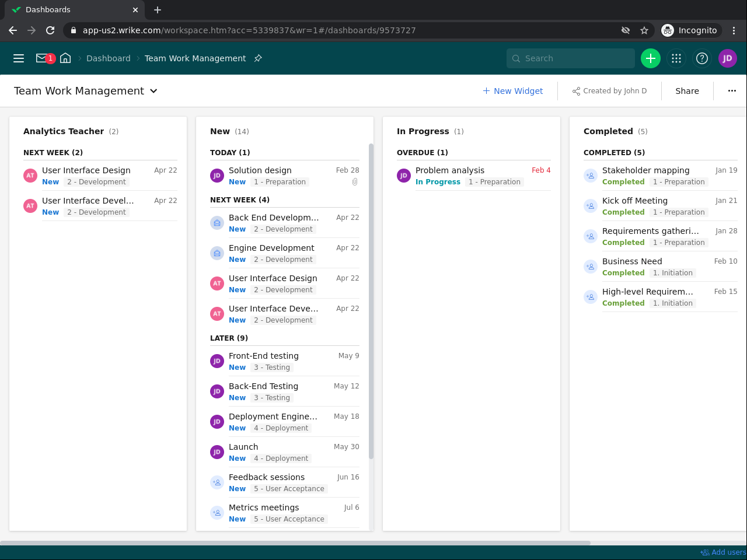Open the hamburger navigation menu

(x=19, y=58)
